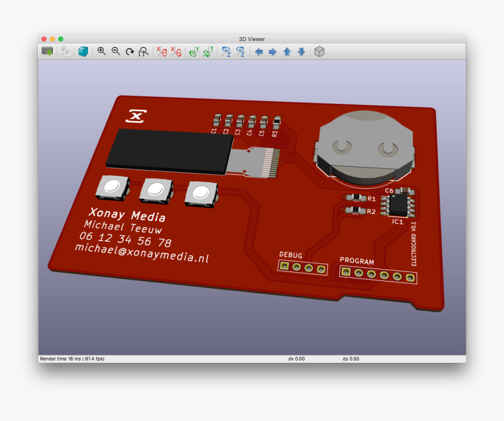Click the coin cell battery holder model
This screenshot has width=504, height=421.
coord(364,148)
